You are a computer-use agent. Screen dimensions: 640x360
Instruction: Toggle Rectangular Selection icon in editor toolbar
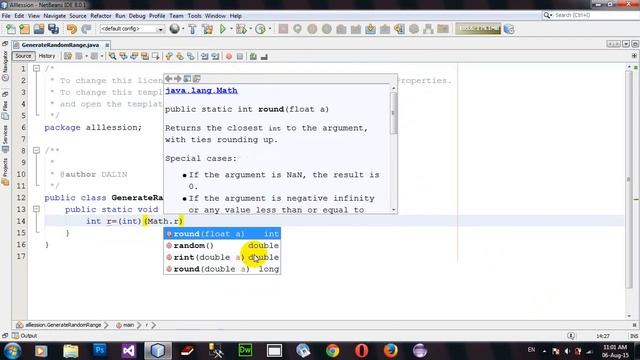point(156,56)
